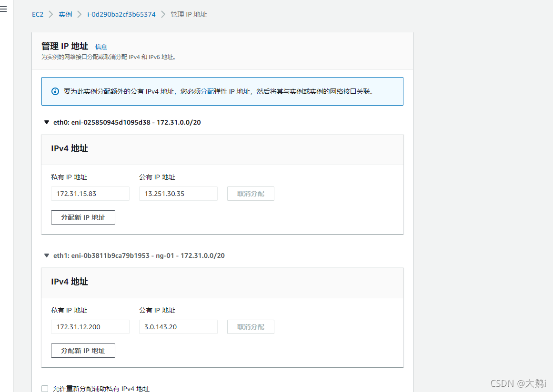Click public IP field 13.251.30.35

(x=179, y=194)
